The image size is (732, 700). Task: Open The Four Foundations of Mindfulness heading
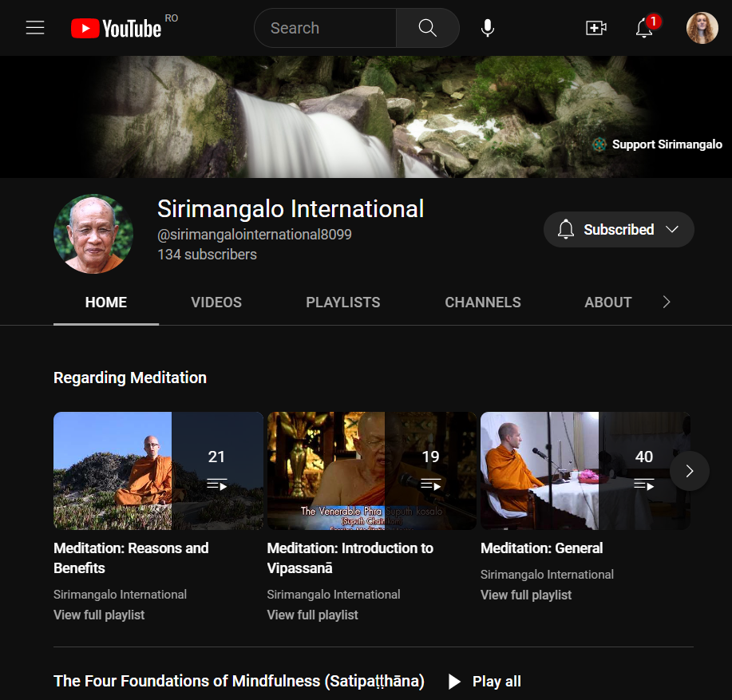[239, 682]
